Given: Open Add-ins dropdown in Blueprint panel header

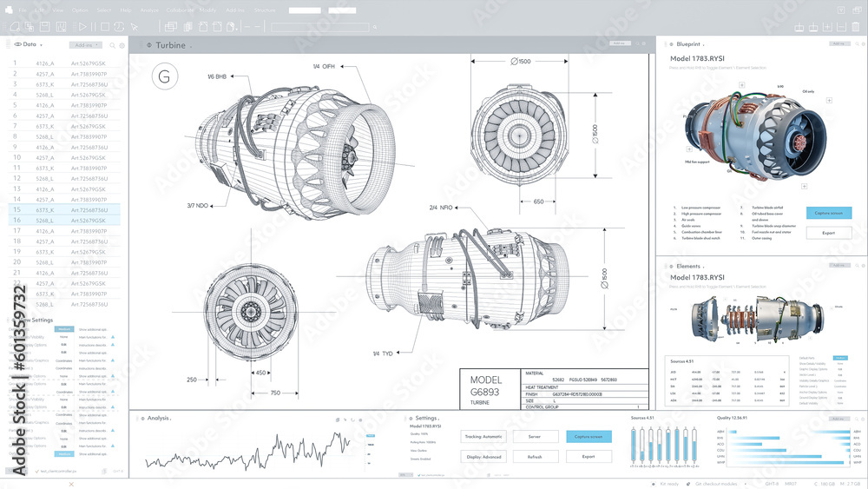Looking at the screenshot, I should 839,43.
